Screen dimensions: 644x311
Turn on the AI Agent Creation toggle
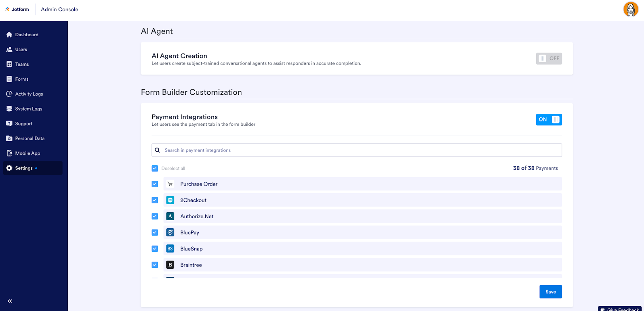549,58
